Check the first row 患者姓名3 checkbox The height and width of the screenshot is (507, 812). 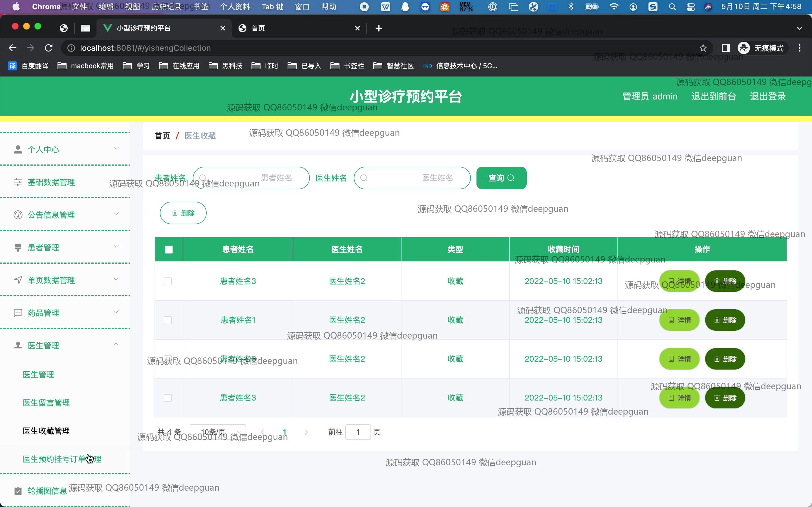(x=168, y=281)
